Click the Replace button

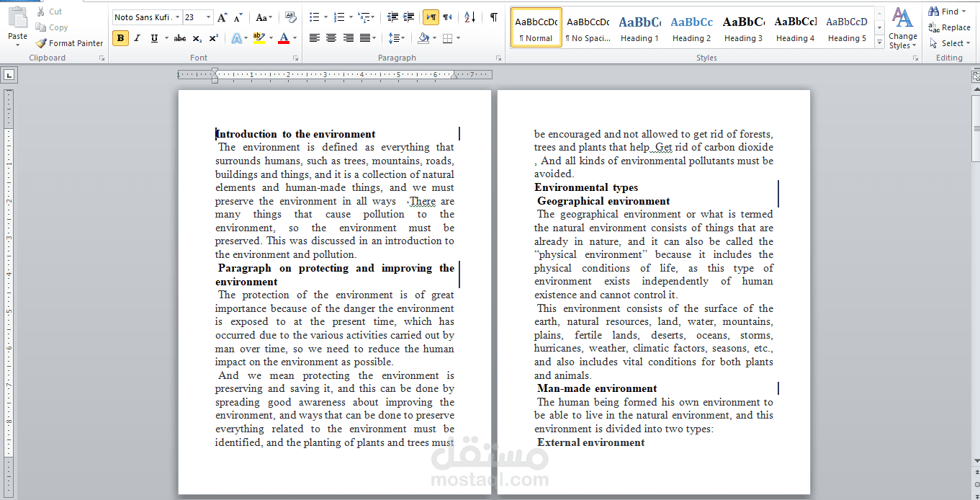click(x=950, y=27)
